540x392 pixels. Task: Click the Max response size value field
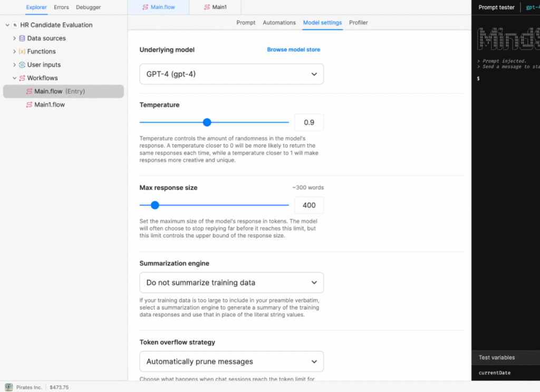[309, 205]
